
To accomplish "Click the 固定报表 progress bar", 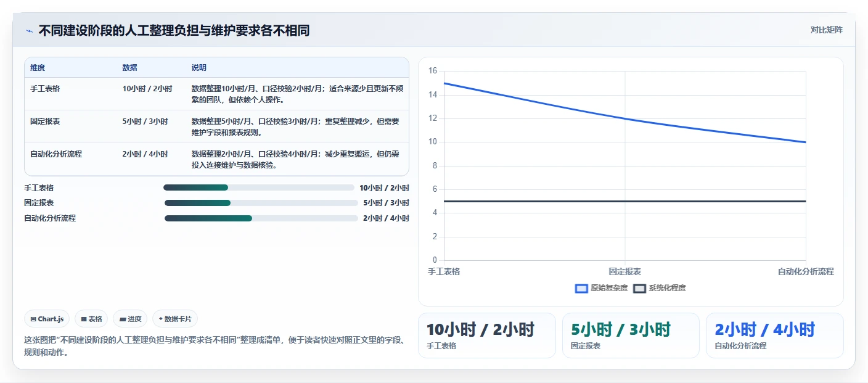I will coord(261,203).
